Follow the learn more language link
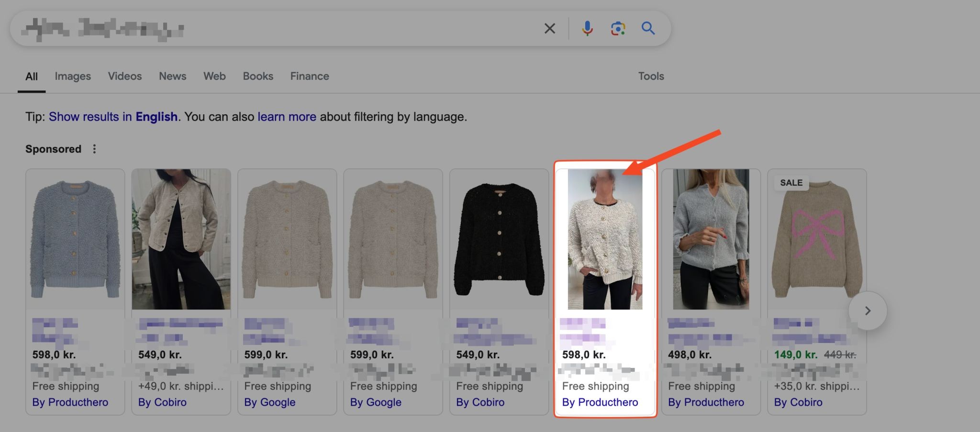 click(287, 117)
